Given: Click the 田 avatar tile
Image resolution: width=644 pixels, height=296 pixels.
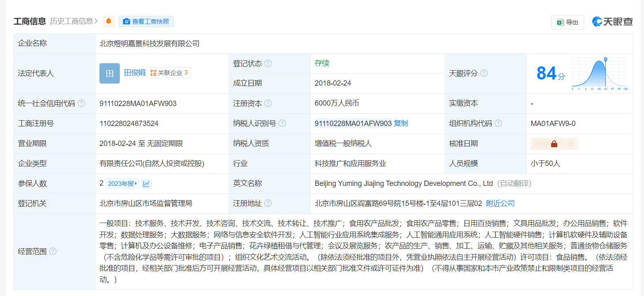Looking at the screenshot, I should (110, 73).
